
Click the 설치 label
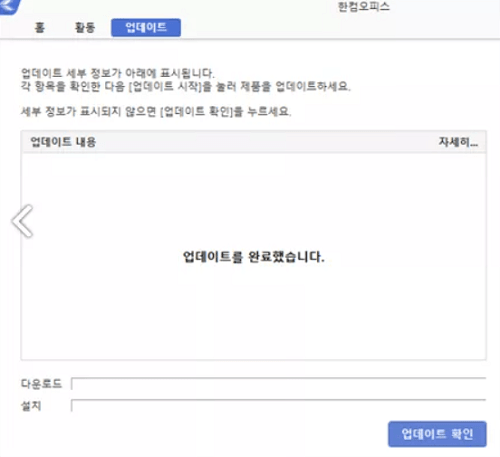point(31,406)
